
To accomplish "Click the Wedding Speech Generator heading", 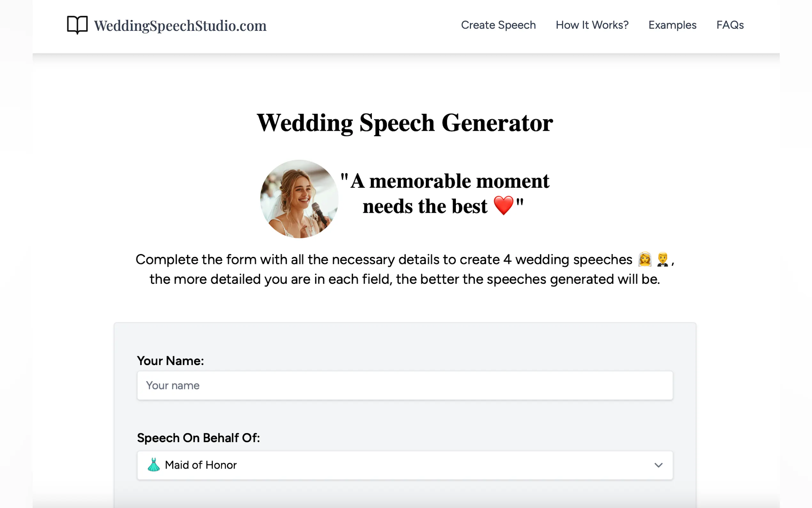I will click(404, 123).
